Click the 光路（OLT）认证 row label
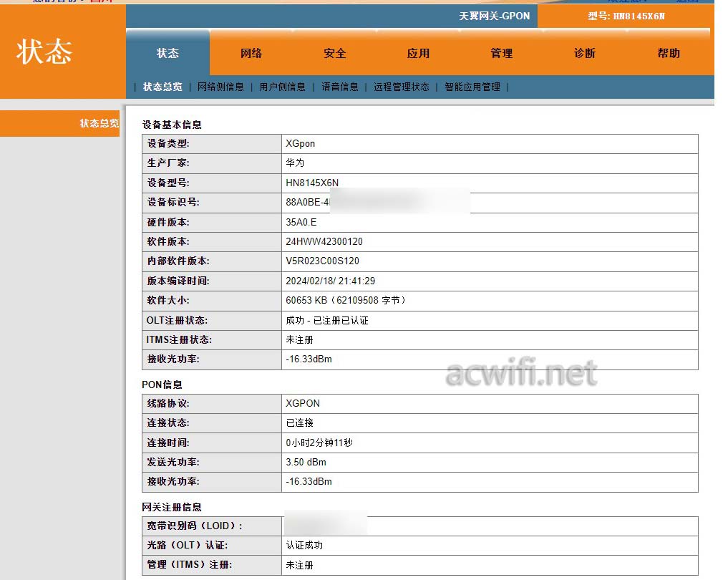 click(x=187, y=545)
